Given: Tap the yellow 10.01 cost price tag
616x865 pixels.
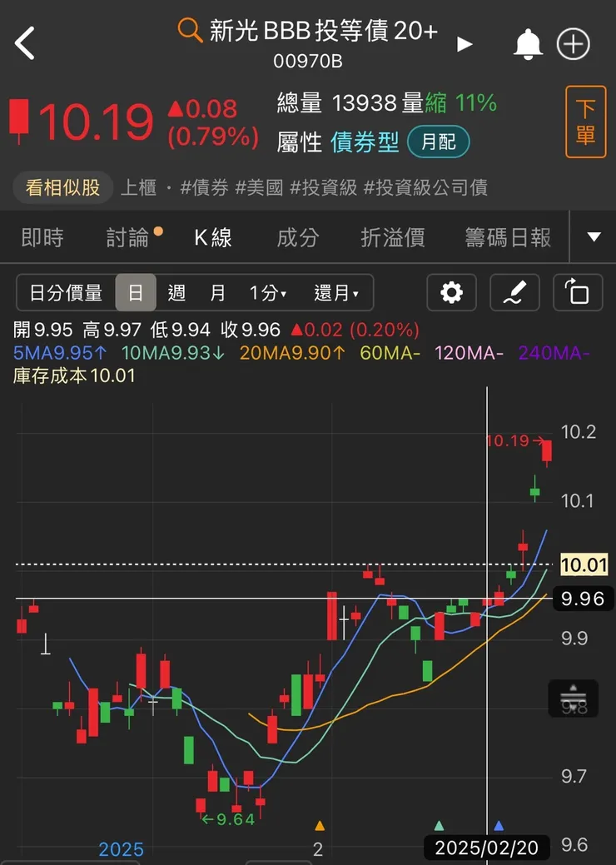Looking at the screenshot, I should [584, 565].
